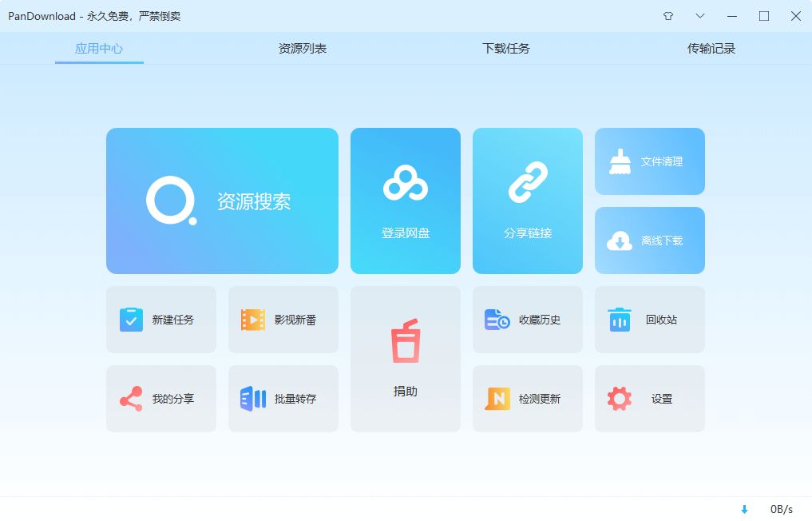Select the 应用中心 tab
The height and width of the screenshot is (521, 812).
tap(99, 48)
